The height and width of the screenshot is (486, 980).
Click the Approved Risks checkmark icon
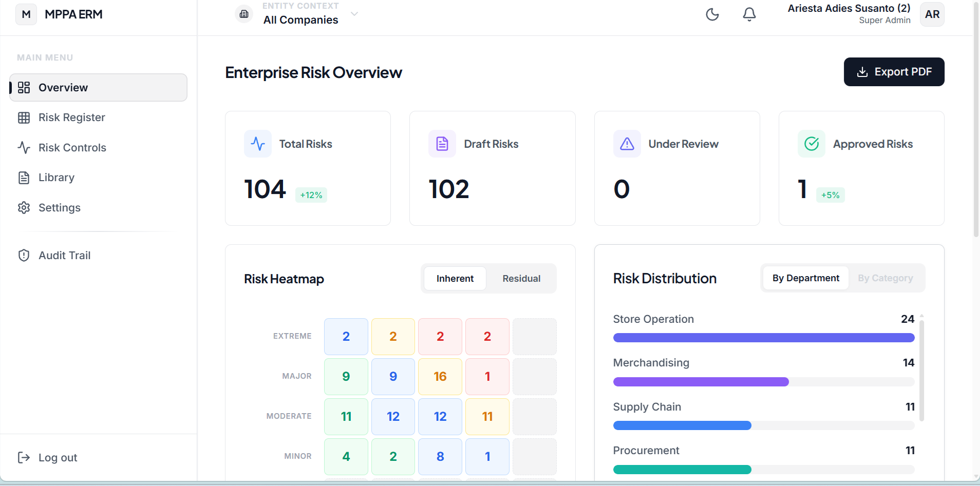812,144
